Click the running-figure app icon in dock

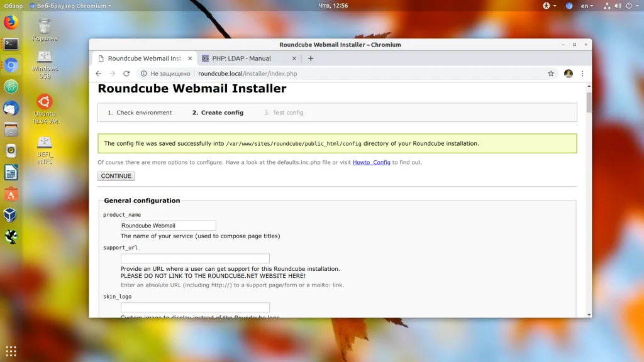click(x=11, y=236)
